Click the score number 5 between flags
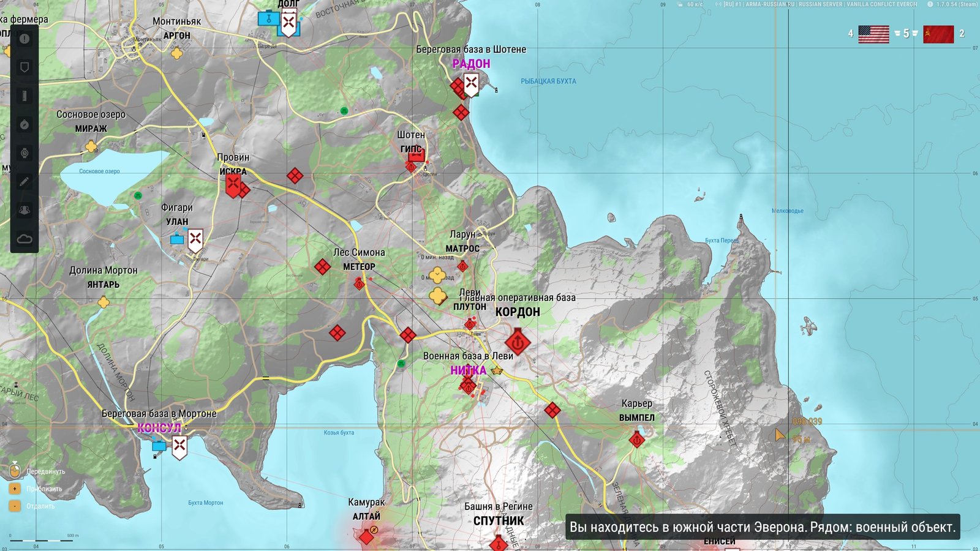This screenshot has height=551, width=980. click(907, 34)
